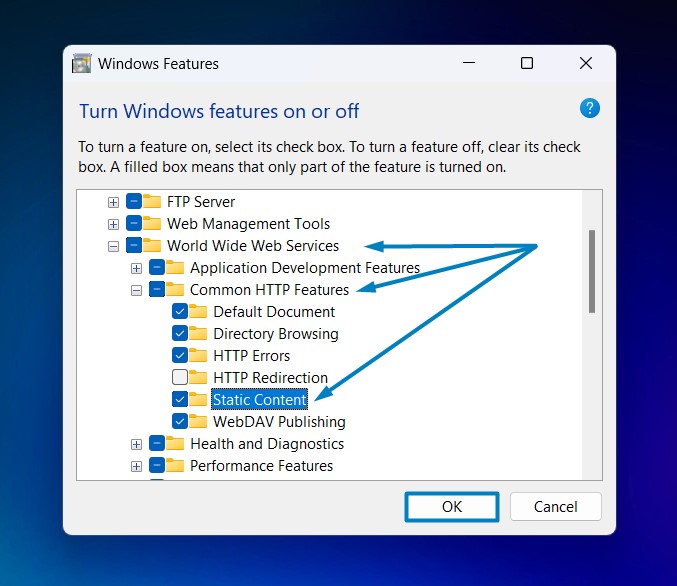Uncheck the WebDAV Publishing checkbox
This screenshot has height=586, width=677.
click(180, 421)
